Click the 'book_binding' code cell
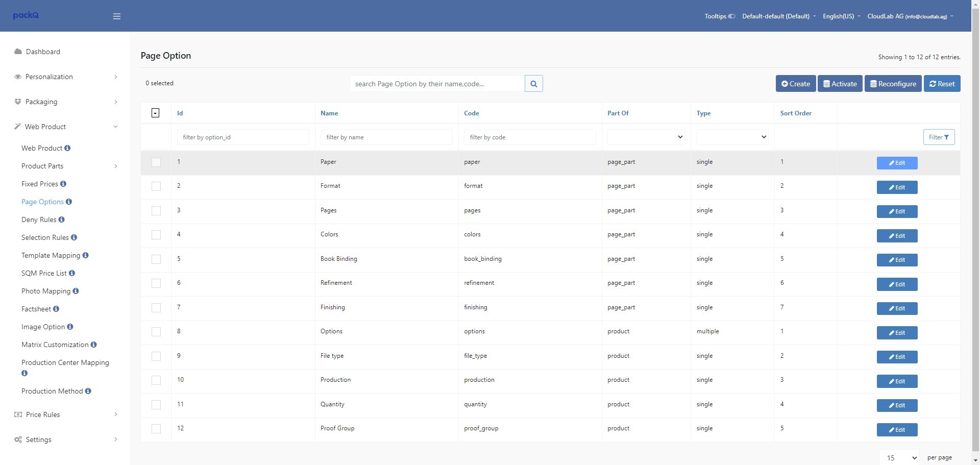The width and height of the screenshot is (980, 465). [x=483, y=259]
